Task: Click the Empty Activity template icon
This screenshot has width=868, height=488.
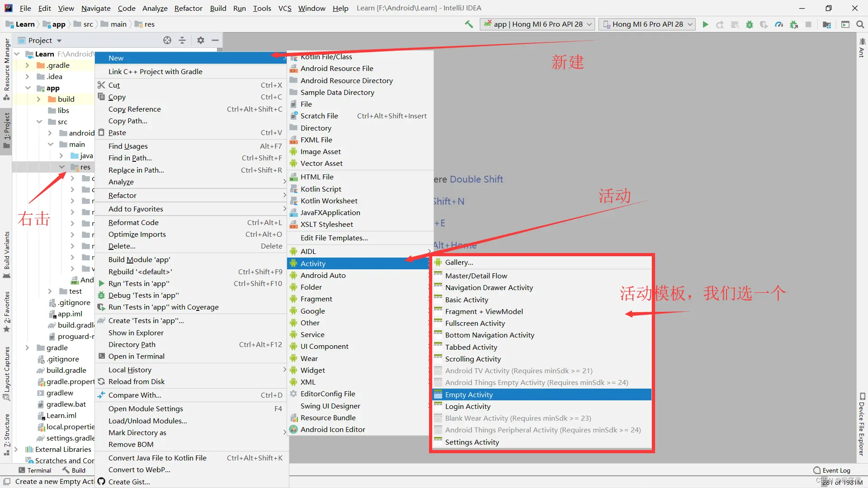Action: 438,394
